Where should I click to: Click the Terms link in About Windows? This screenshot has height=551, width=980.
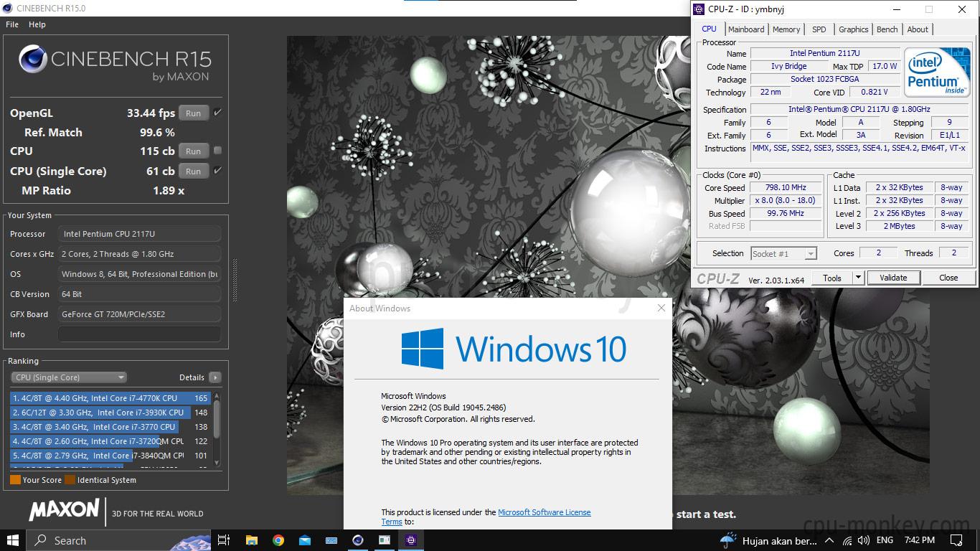coord(392,522)
